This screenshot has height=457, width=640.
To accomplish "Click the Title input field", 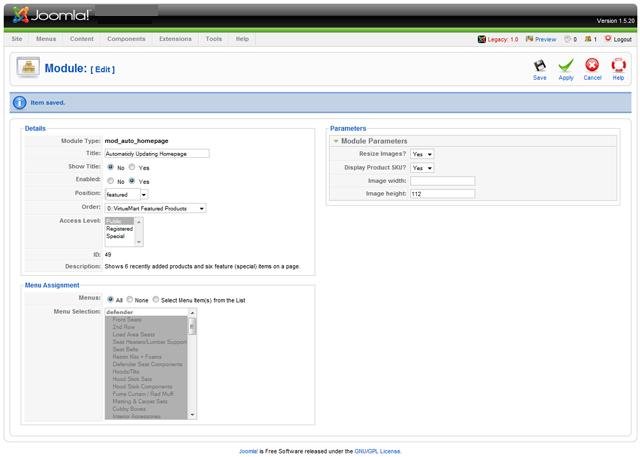I will click(x=157, y=154).
